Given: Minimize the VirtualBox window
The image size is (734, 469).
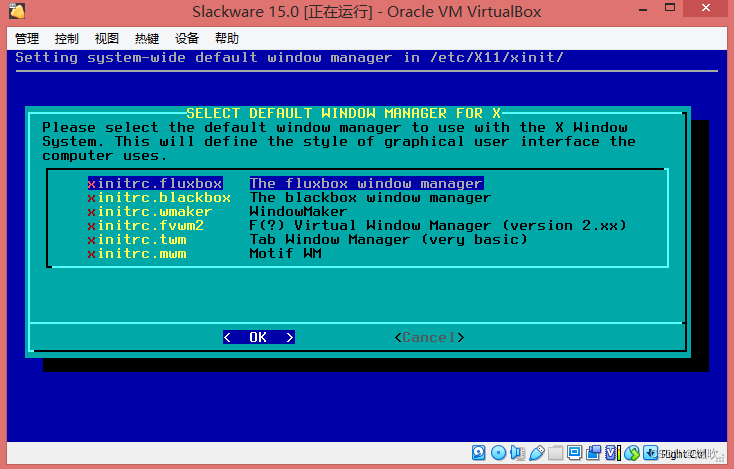Looking at the screenshot, I should click(643, 8).
